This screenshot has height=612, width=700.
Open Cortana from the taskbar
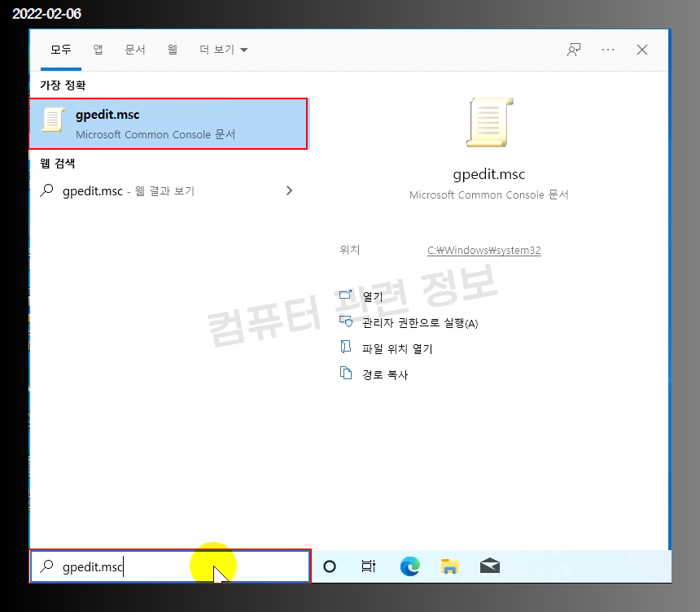pyautogui.click(x=330, y=566)
